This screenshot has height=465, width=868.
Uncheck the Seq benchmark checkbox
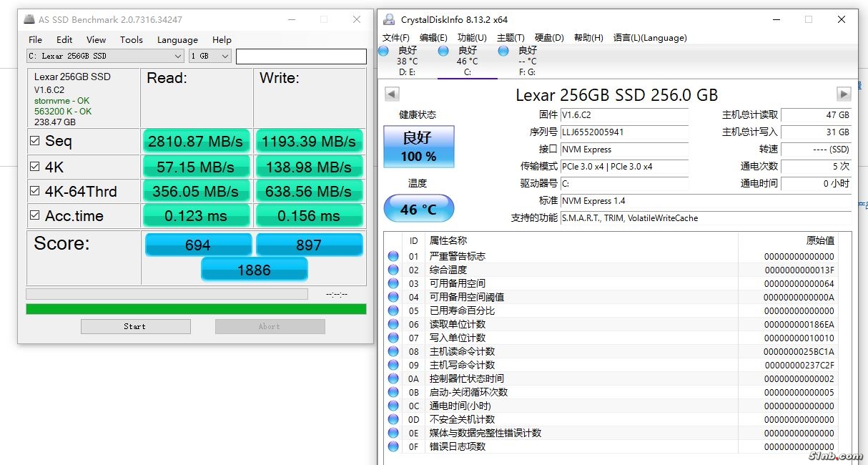click(34, 141)
